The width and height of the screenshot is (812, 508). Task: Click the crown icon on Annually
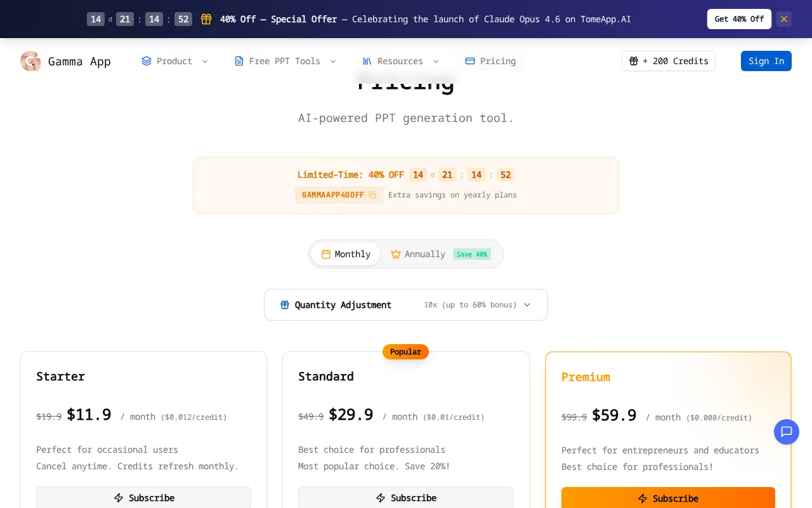(x=396, y=254)
